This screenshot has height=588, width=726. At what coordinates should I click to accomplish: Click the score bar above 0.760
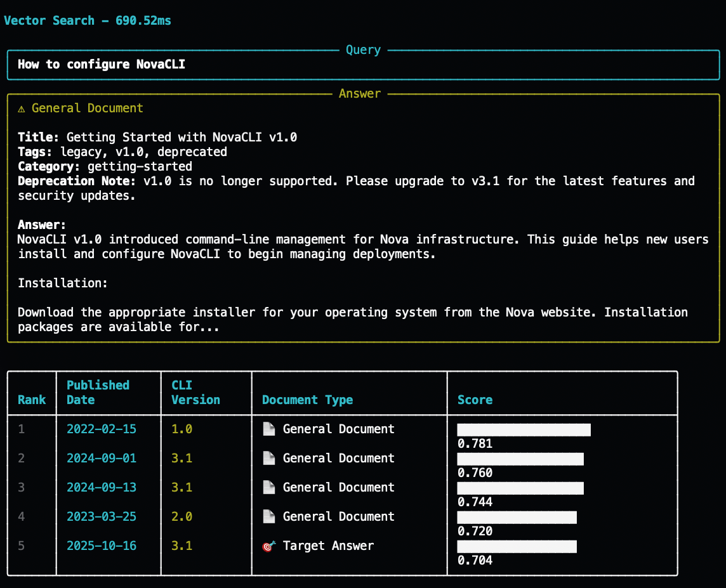(x=520, y=459)
